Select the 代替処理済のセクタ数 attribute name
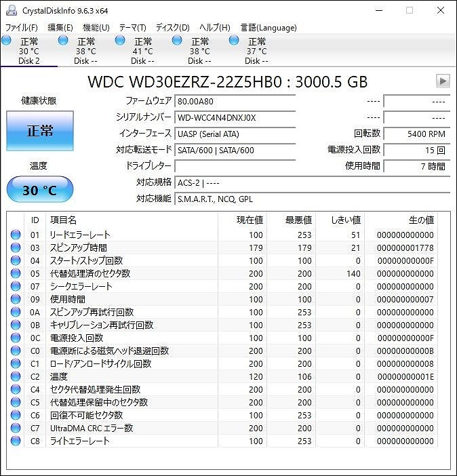Image resolution: width=457 pixels, height=476 pixels. coord(90,273)
